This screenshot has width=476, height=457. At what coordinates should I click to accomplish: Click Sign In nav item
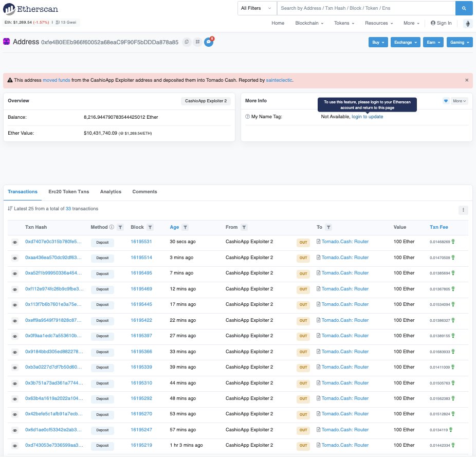click(x=441, y=23)
